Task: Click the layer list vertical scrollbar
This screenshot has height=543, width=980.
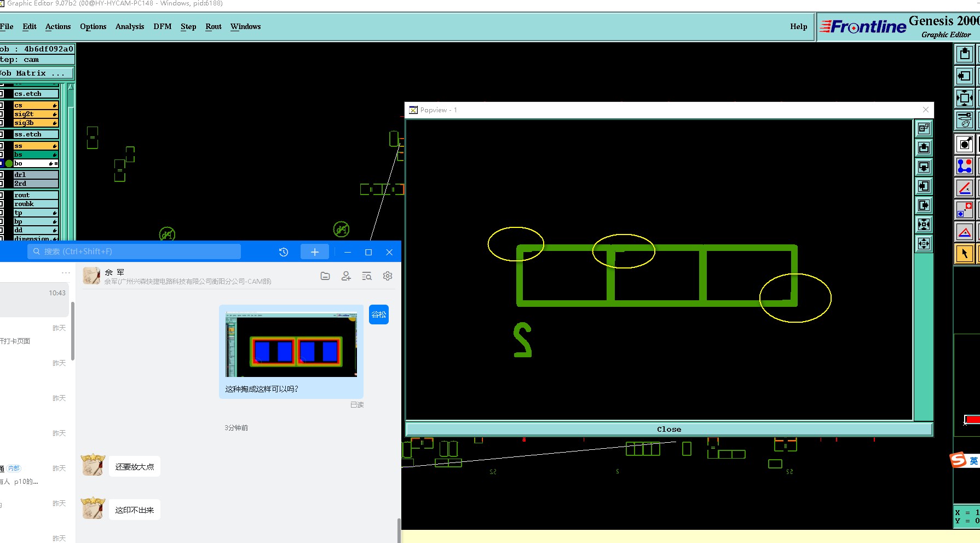Action: point(70,162)
